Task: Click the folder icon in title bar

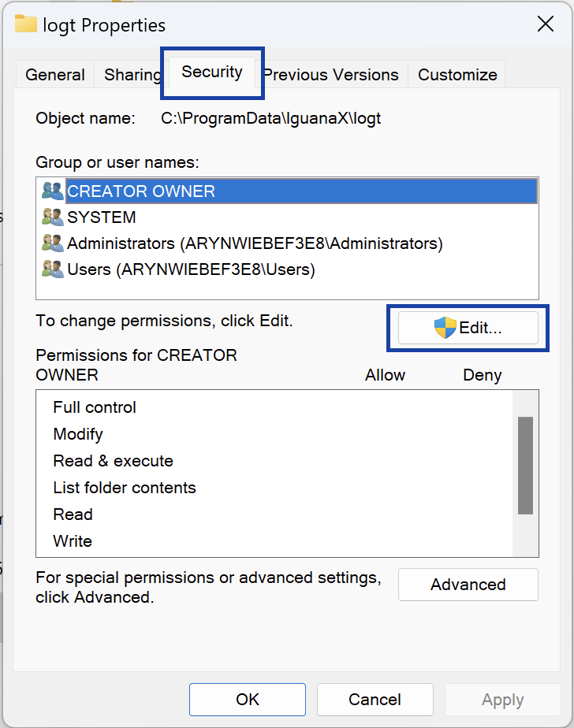Action: (26, 24)
